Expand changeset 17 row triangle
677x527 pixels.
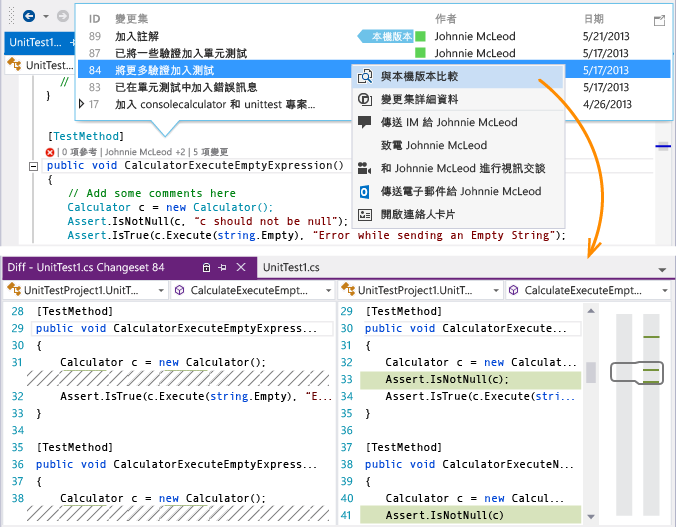pyautogui.click(x=82, y=104)
